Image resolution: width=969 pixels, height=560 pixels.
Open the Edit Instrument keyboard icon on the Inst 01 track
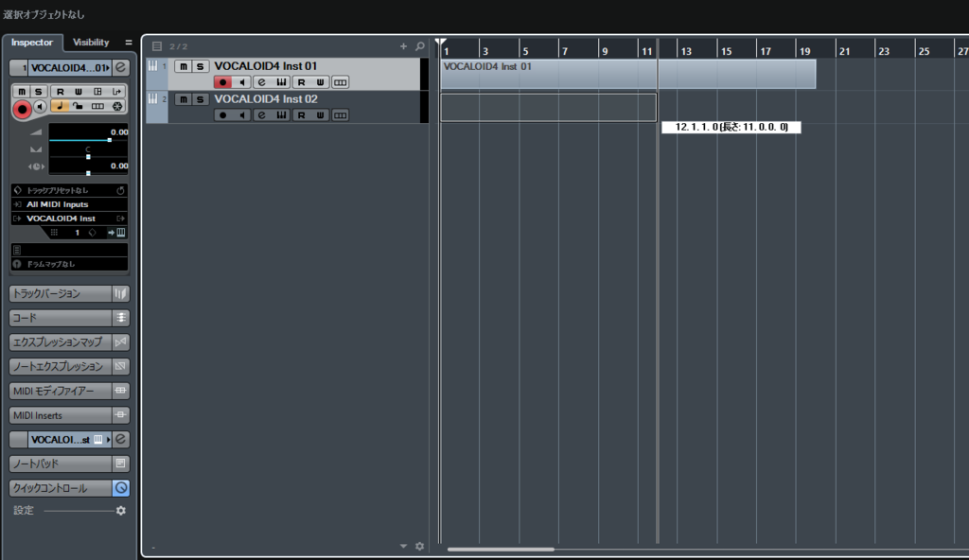[x=281, y=82]
